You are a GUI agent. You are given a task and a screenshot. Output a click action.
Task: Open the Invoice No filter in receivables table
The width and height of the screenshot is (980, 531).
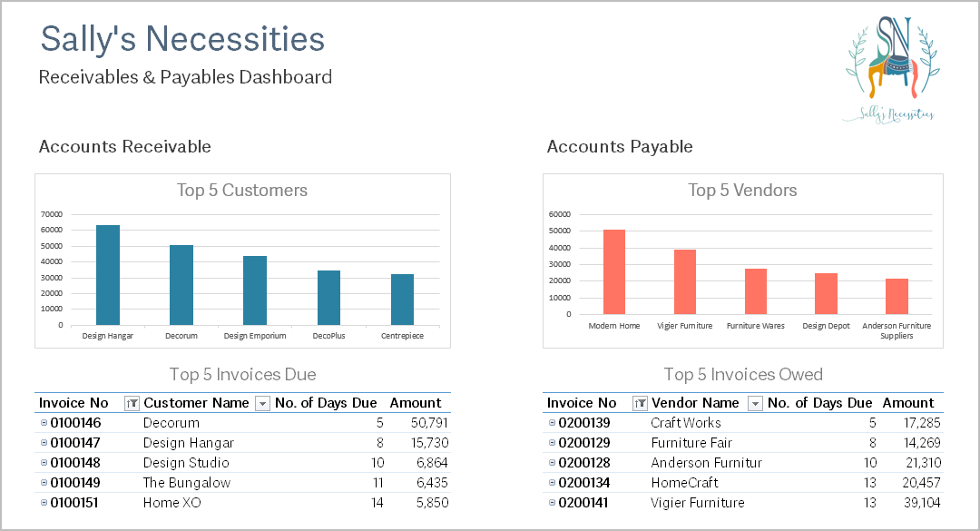pos(132,403)
